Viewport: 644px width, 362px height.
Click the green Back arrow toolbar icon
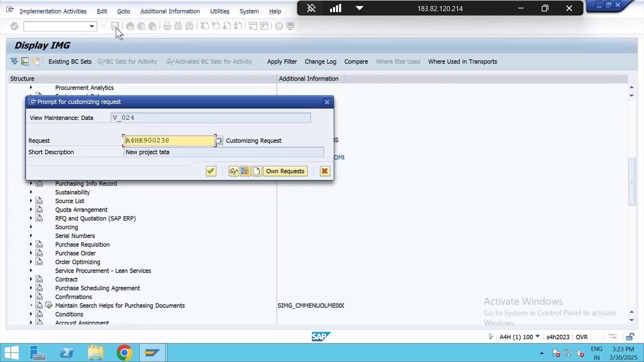coord(130,26)
